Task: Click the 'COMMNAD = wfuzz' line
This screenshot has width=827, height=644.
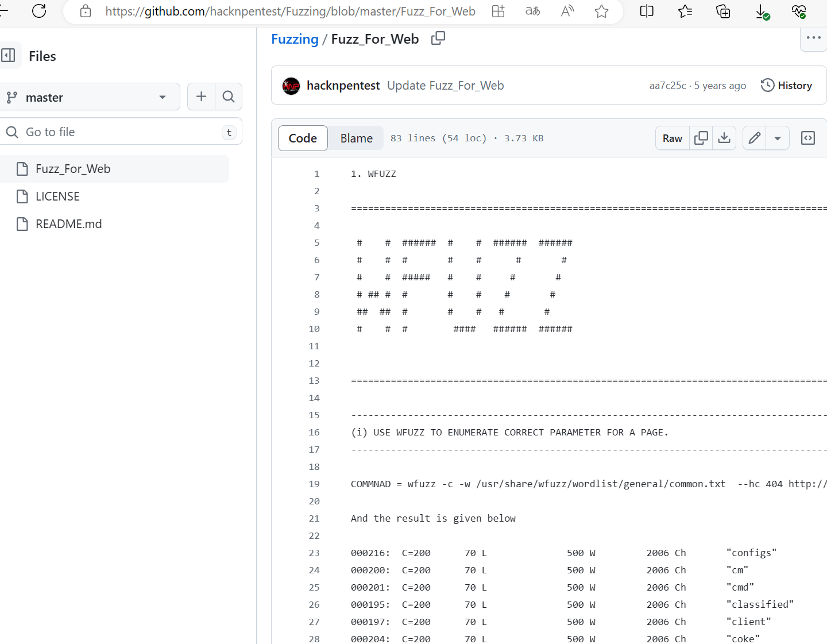Action: [x=589, y=484]
